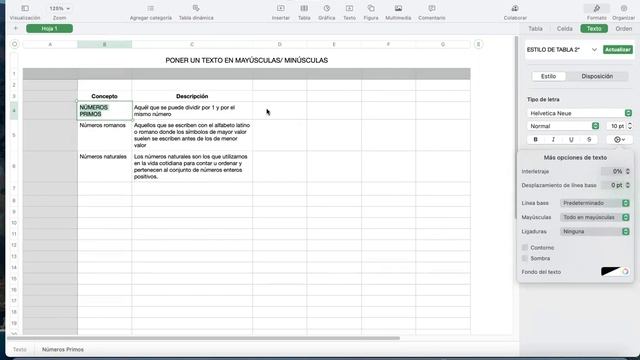640x360 pixels.
Task: Click the Tabla dinámica toolbar icon
Action: (x=196, y=9)
